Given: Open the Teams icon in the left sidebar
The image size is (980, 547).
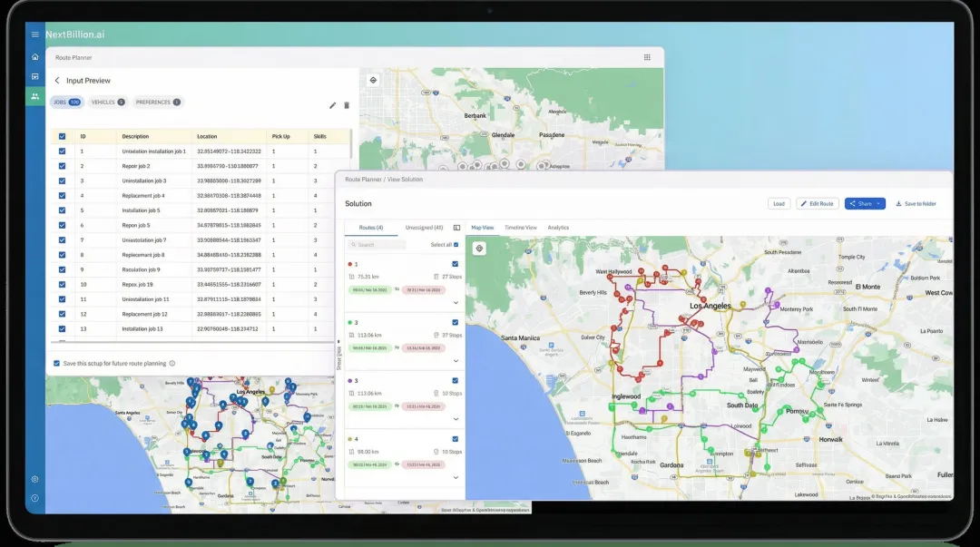Looking at the screenshot, I should click(x=34, y=96).
